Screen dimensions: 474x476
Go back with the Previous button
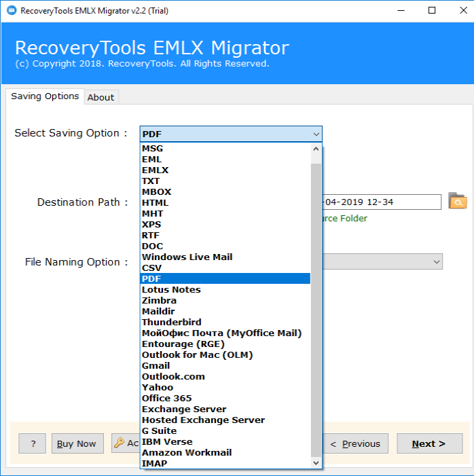355,443
